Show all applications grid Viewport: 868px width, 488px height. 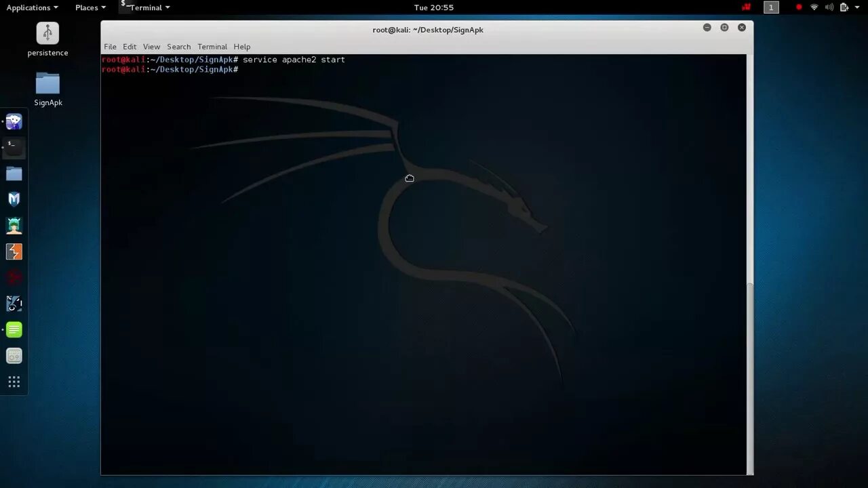coord(14,382)
